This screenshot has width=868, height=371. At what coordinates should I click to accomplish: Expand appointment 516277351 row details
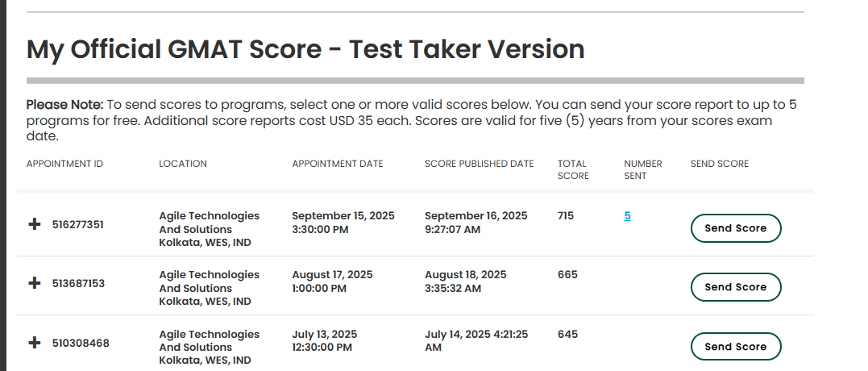[34, 225]
